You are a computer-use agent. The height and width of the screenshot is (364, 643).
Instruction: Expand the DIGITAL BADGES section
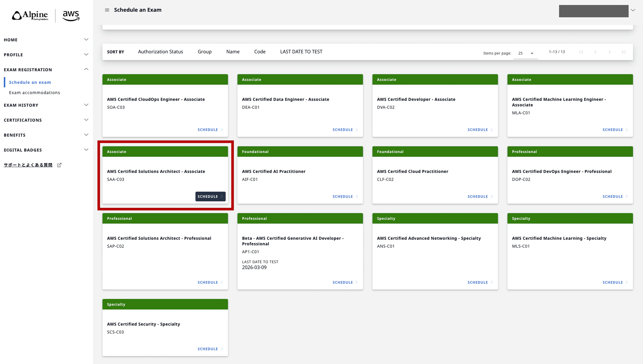click(46, 150)
